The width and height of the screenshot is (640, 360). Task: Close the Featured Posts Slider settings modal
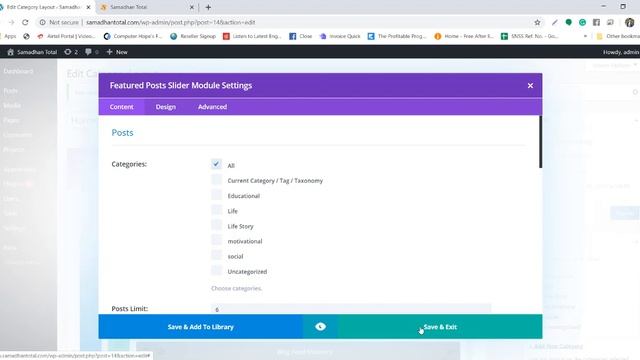[x=530, y=86]
